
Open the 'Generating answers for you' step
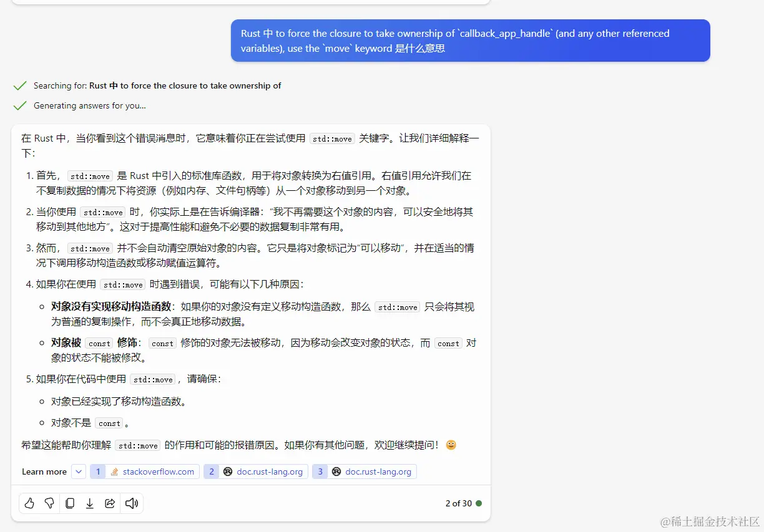(x=91, y=105)
